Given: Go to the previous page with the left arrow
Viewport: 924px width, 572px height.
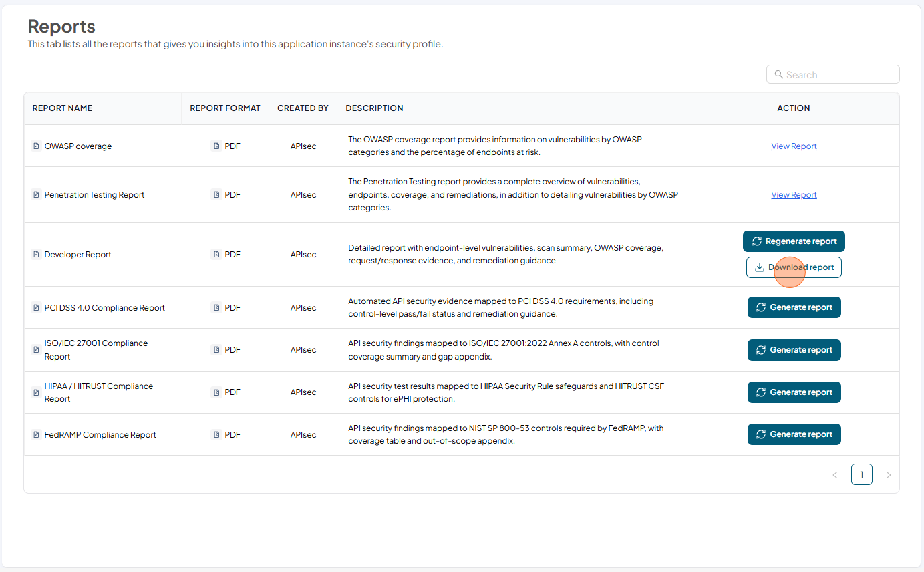Looking at the screenshot, I should point(834,475).
